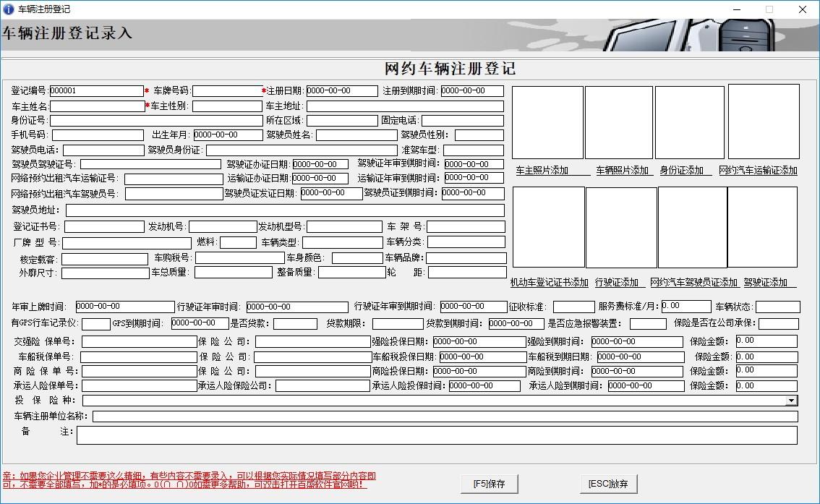
Task: Focus the 固定电话 input field
Action: pos(463,120)
